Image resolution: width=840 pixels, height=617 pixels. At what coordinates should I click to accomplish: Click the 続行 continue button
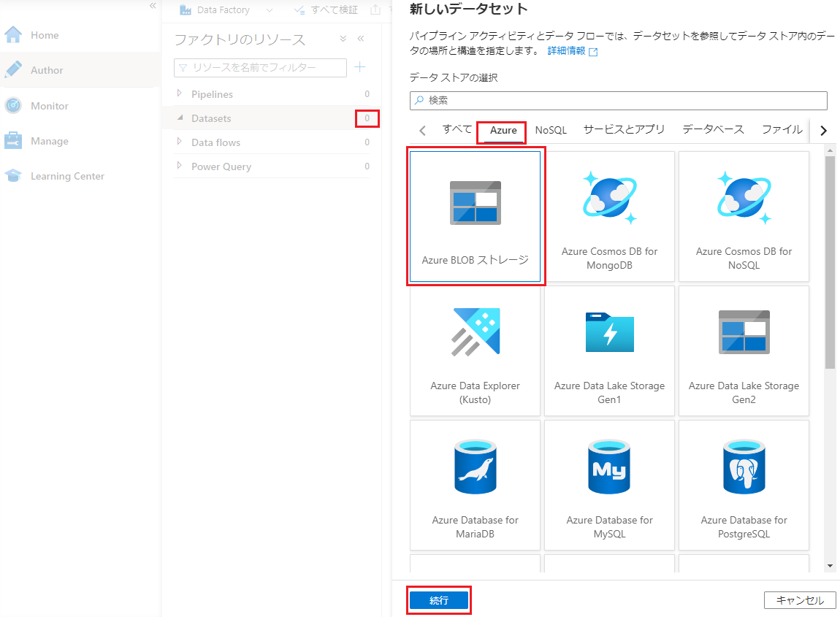click(x=439, y=600)
